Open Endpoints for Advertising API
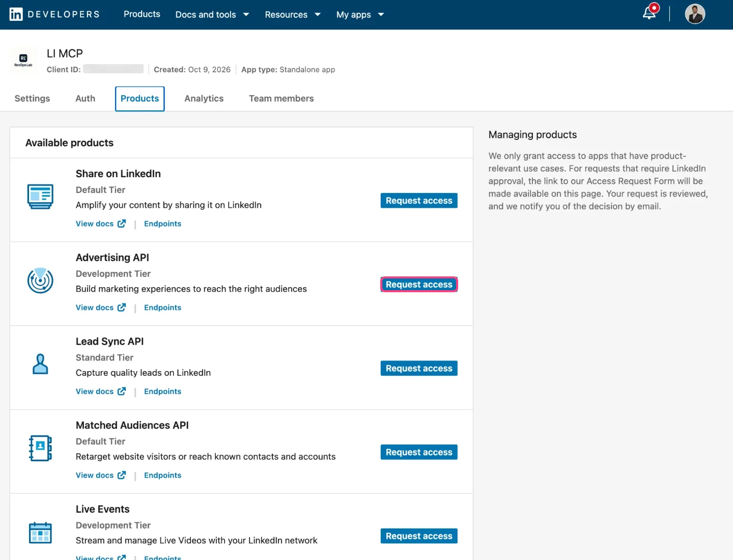This screenshot has width=733, height=560. pos(163,307)
